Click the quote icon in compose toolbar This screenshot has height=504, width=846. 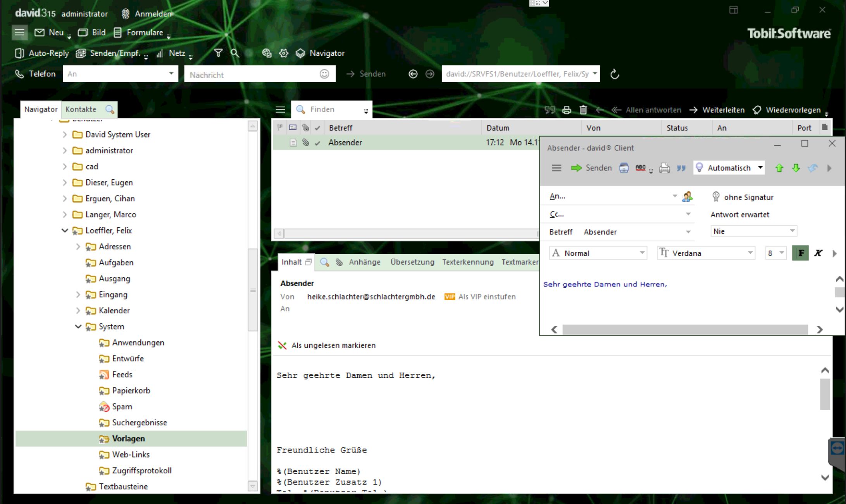point(681,168)
